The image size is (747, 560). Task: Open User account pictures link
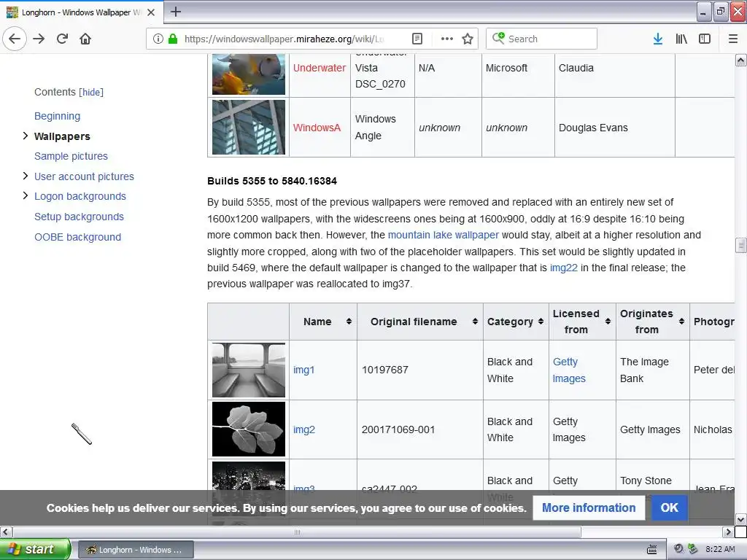click(x=84, y=176)
